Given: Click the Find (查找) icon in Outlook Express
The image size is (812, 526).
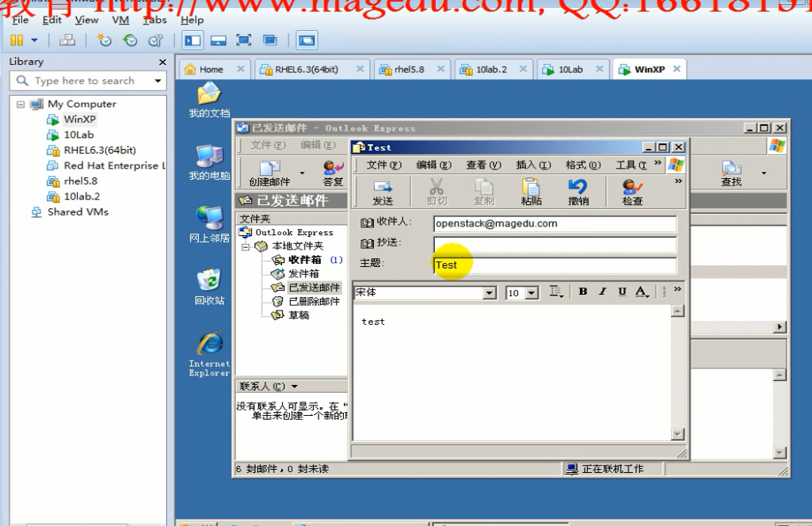Looking at the screenshot, I should coord(731,173).
